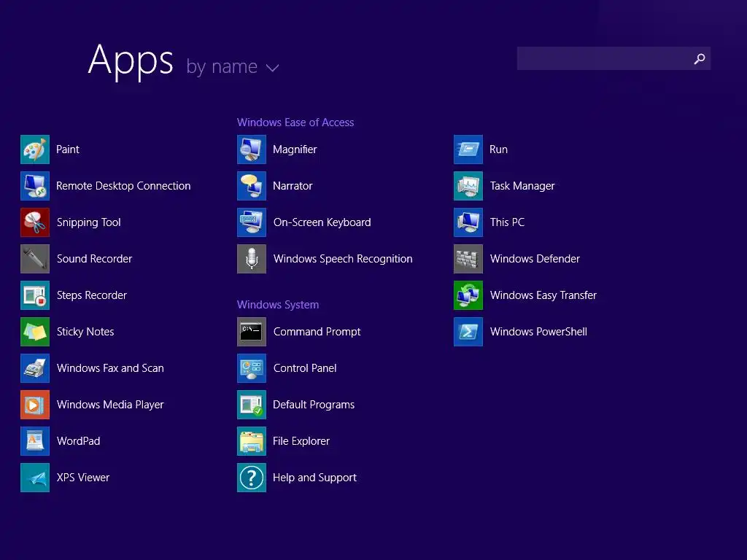Launch Sticky Notes icon

pyautogui.click(x=35, y=332)
